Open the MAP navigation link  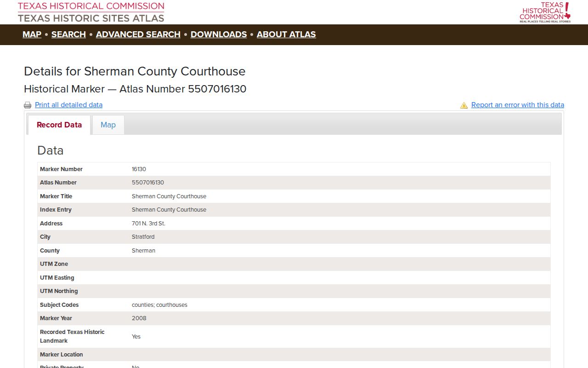tap(32, 34)
